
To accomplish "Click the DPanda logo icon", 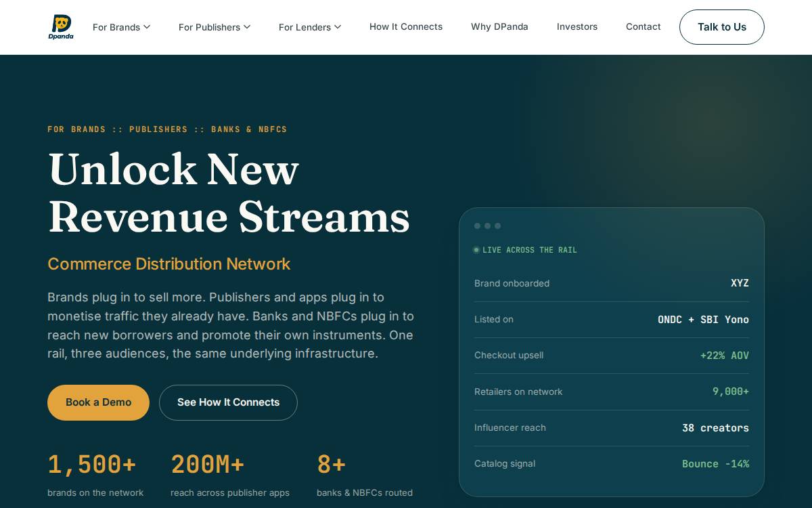I will pyautogui.click(x=61, y=27).
